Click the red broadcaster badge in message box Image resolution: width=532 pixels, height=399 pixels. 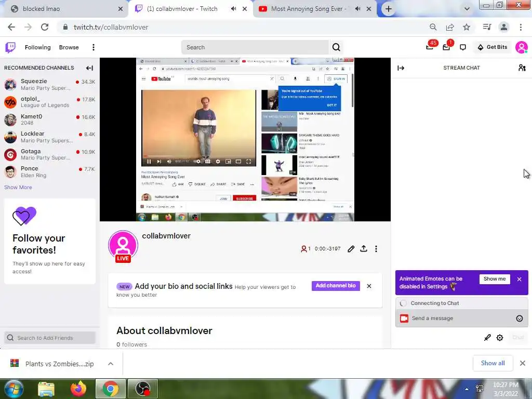(404, 318)
